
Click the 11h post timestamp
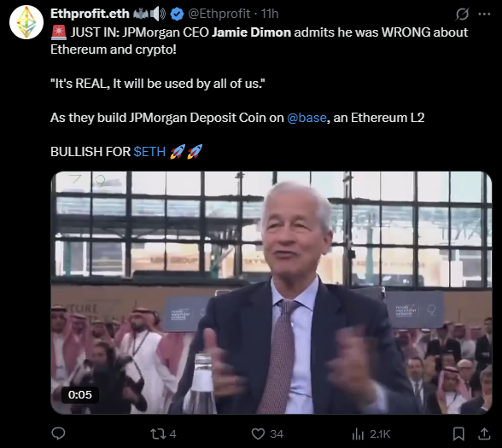tap(270, 14)
